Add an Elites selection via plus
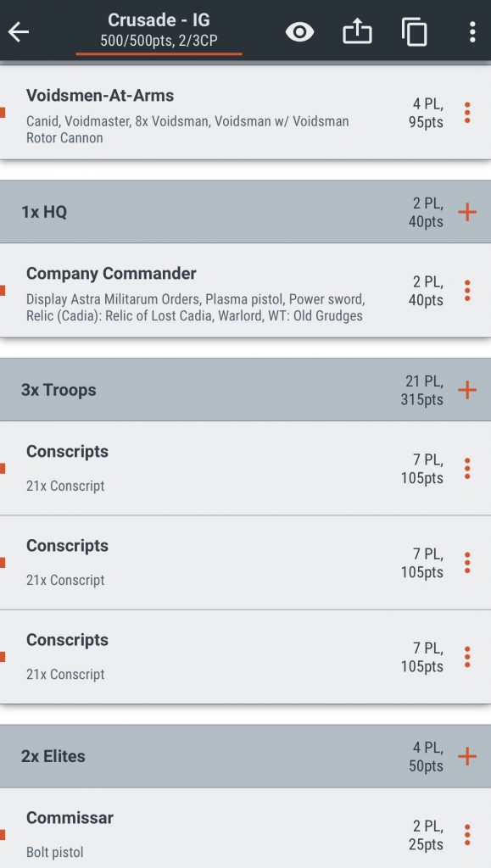The image size is (491, 868). tap(466, 756)
